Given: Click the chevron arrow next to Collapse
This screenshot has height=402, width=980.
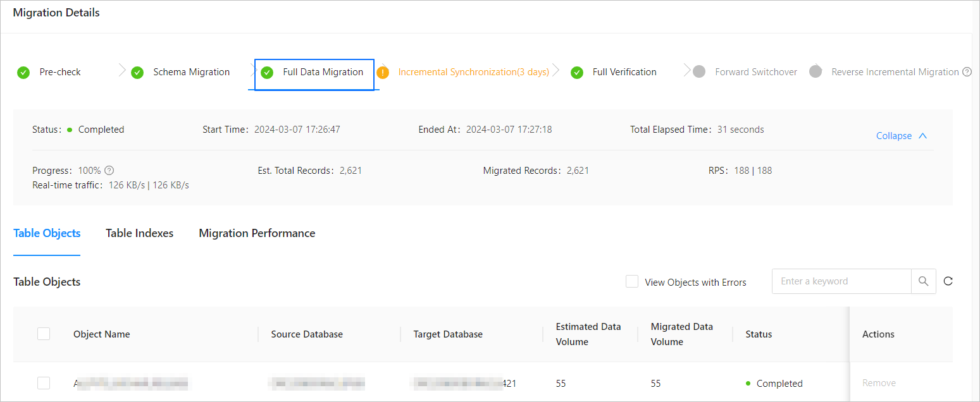Looking at the screenshot, I should tap(922, 136).
